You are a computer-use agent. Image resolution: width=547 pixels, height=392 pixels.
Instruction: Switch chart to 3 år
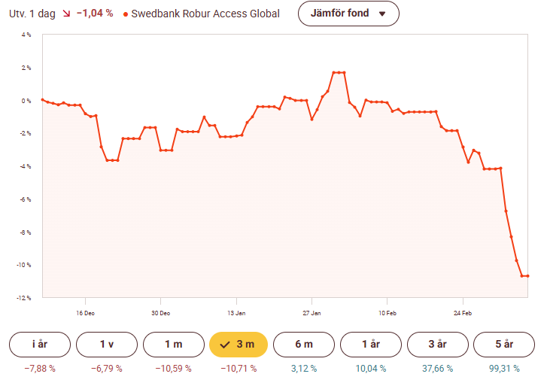tap(437, 344)
